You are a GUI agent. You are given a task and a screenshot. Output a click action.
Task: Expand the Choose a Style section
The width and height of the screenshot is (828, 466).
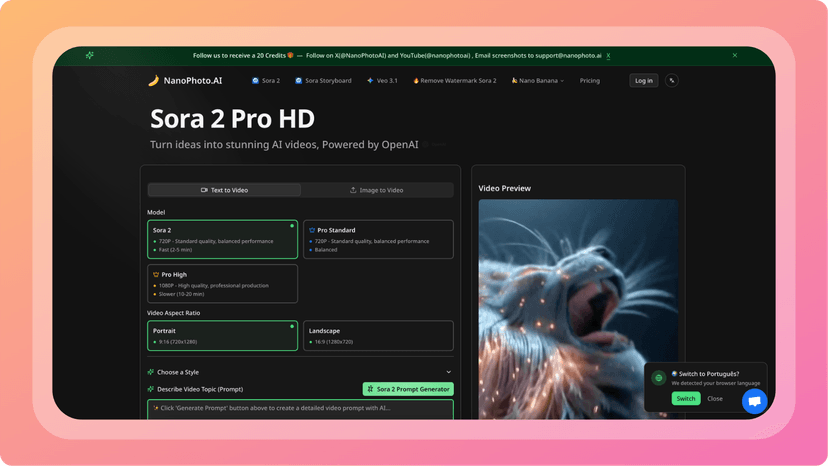(300, 372)
